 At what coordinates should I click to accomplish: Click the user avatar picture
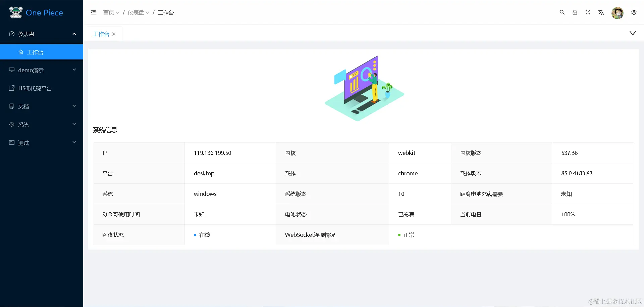tap(618, 13)
